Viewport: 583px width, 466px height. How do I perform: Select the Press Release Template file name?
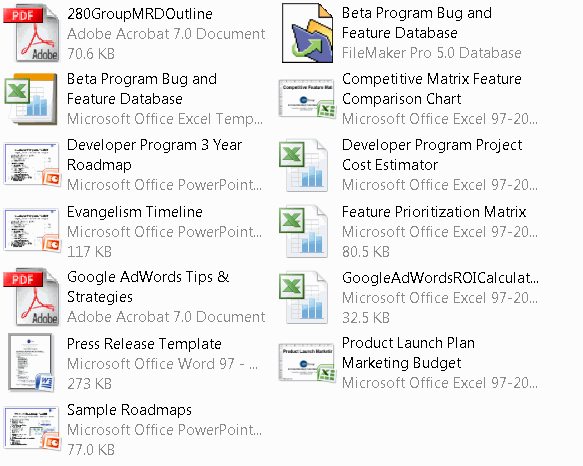[x=144, y=344]
